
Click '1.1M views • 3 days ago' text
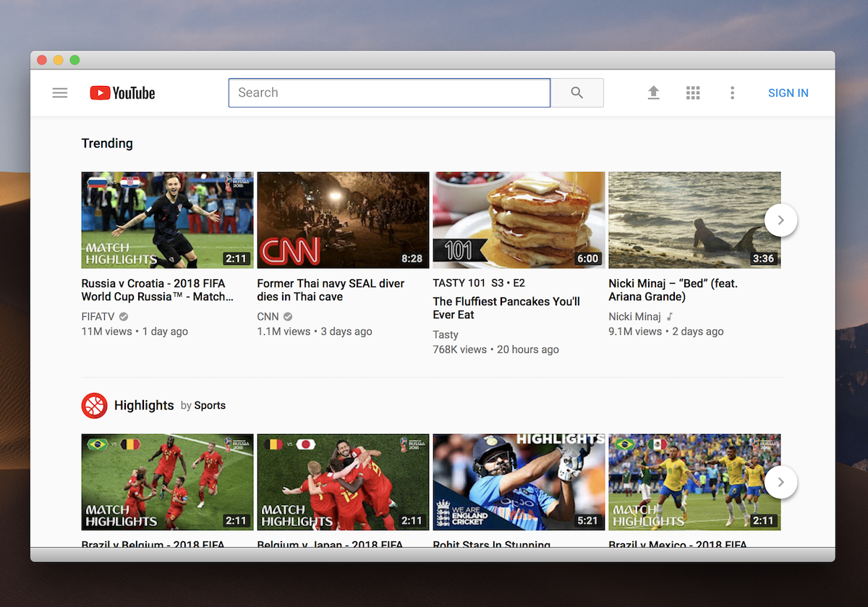click(x=315, y=331)
